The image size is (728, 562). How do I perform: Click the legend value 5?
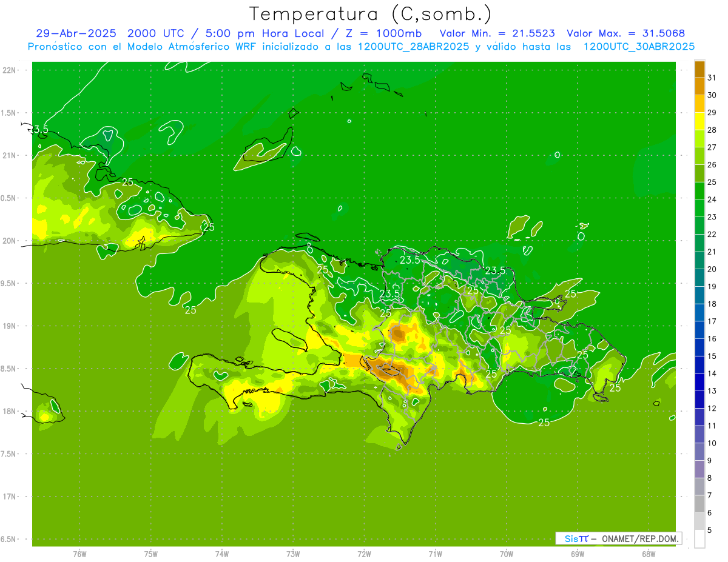(710, 530)
